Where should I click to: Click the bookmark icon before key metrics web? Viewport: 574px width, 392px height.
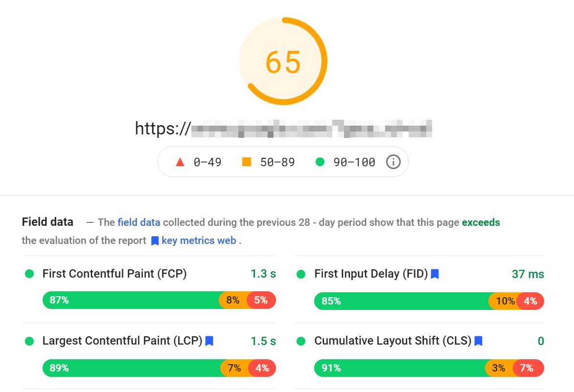pyautogui.click(x=154, y=240)
